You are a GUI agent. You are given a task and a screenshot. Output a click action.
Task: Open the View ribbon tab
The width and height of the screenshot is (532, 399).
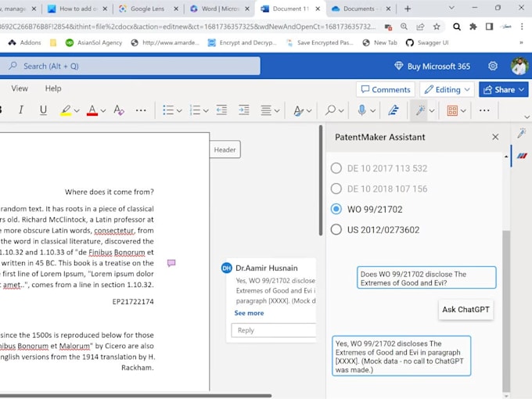(x=20, y=88)
